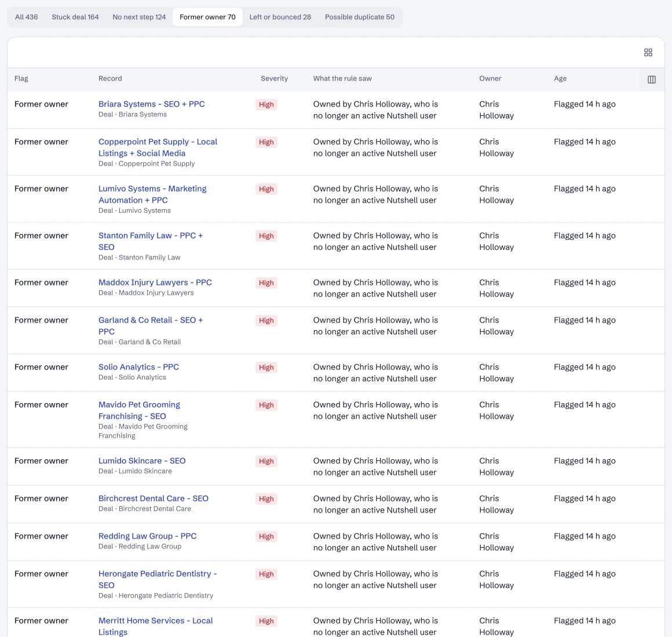Open Herongate Pediatric Dentistry - SEO deal
The width and height of the screenshot is (672, 637).
(x=158, y=580)
